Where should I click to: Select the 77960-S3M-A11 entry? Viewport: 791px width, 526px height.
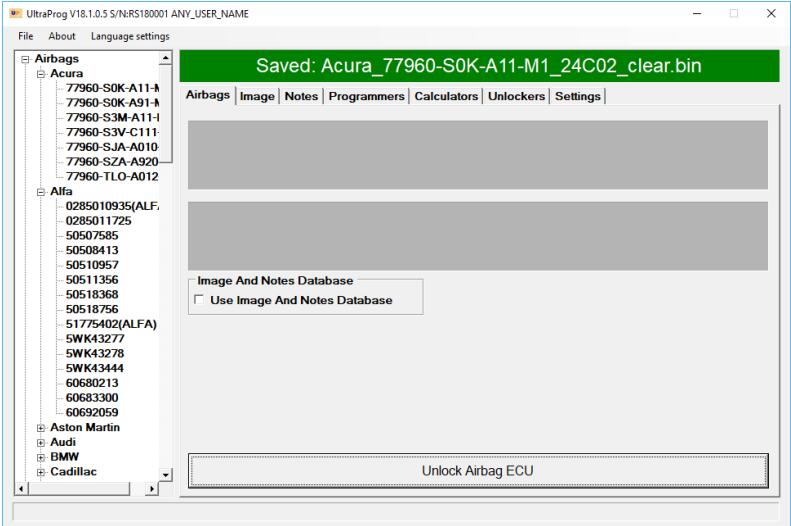click(112, 117)
